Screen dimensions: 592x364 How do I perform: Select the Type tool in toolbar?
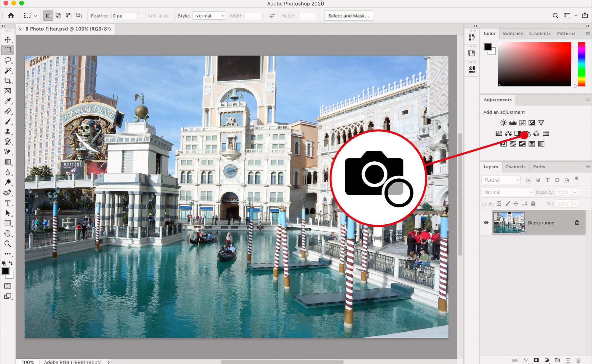pos(8,203)
